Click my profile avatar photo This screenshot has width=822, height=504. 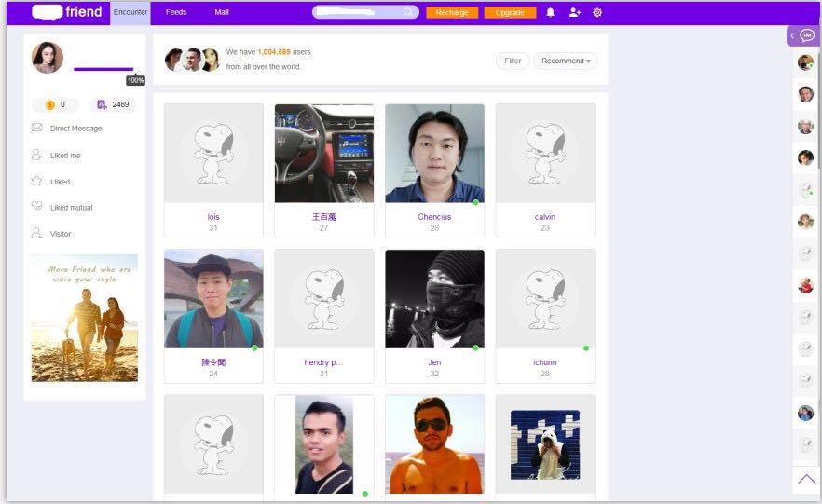click(x=48, y=58)
